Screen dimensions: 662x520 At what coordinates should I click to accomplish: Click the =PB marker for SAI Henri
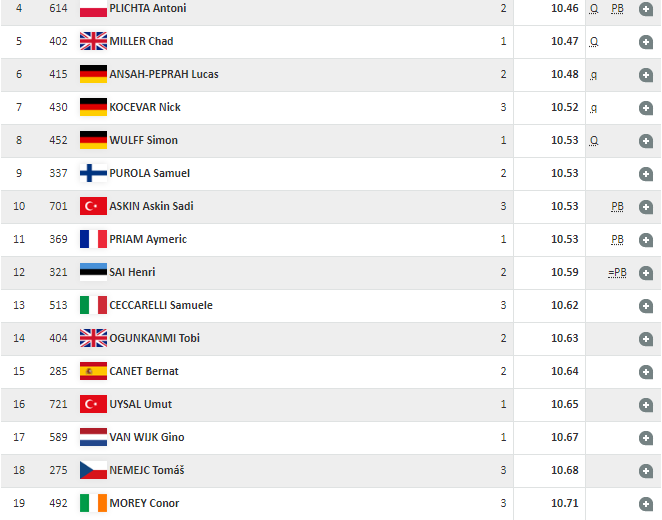(x=617, y=272)
